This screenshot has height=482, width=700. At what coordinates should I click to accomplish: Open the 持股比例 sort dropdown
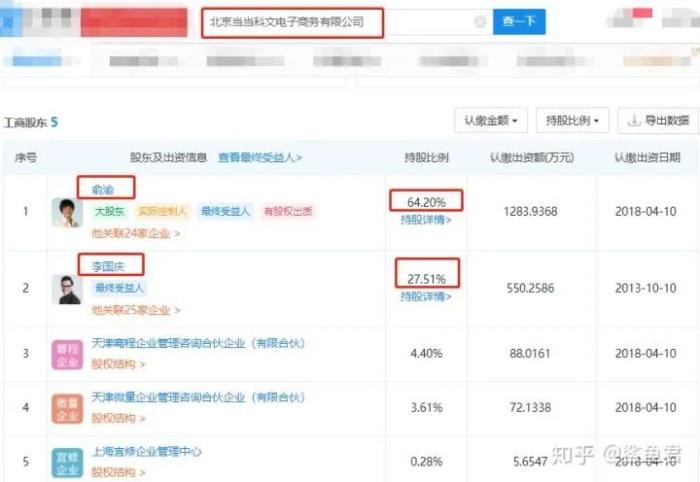pos(572,121)
